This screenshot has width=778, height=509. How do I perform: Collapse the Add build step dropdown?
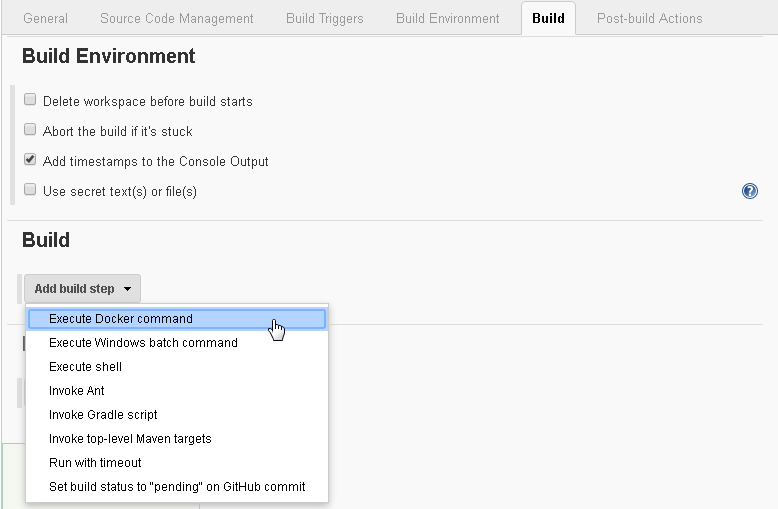coord(82,289)
